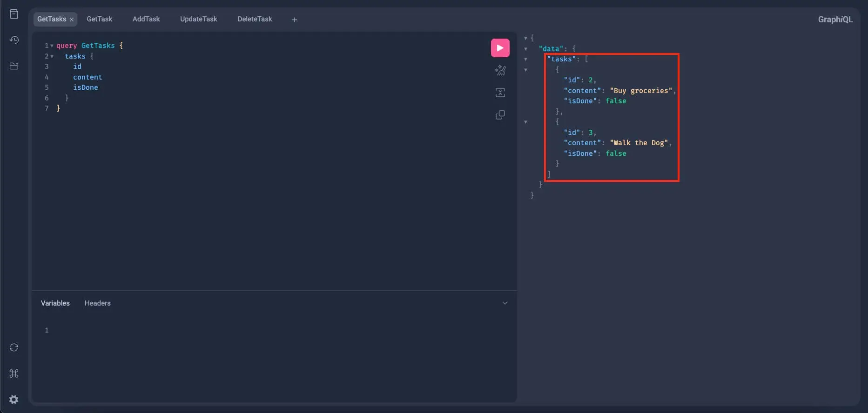Open the Settings gear
The width and height of the screenshot is (868, 413).
coord(14,400)
